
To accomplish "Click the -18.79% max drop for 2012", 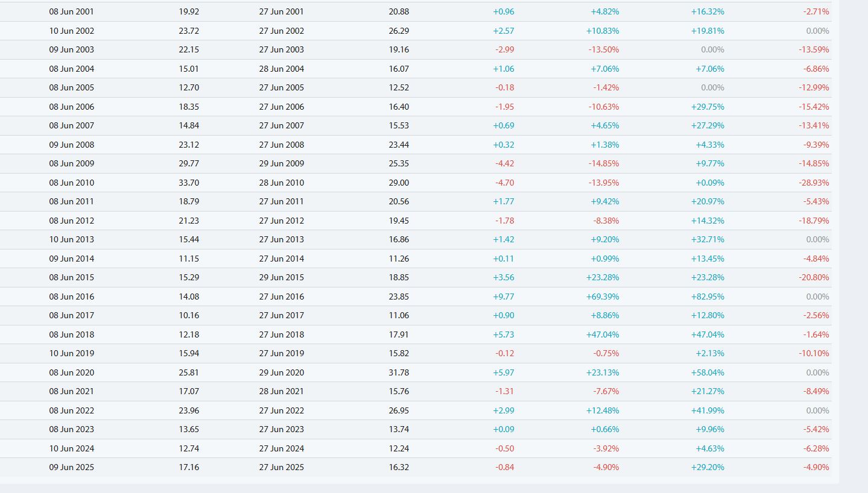I will coord(814,221).
